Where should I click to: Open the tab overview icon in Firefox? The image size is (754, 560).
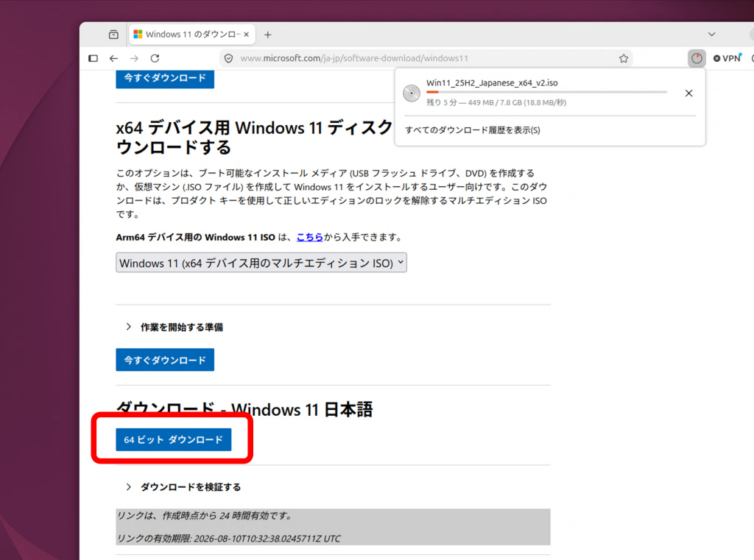coord(113,35)
